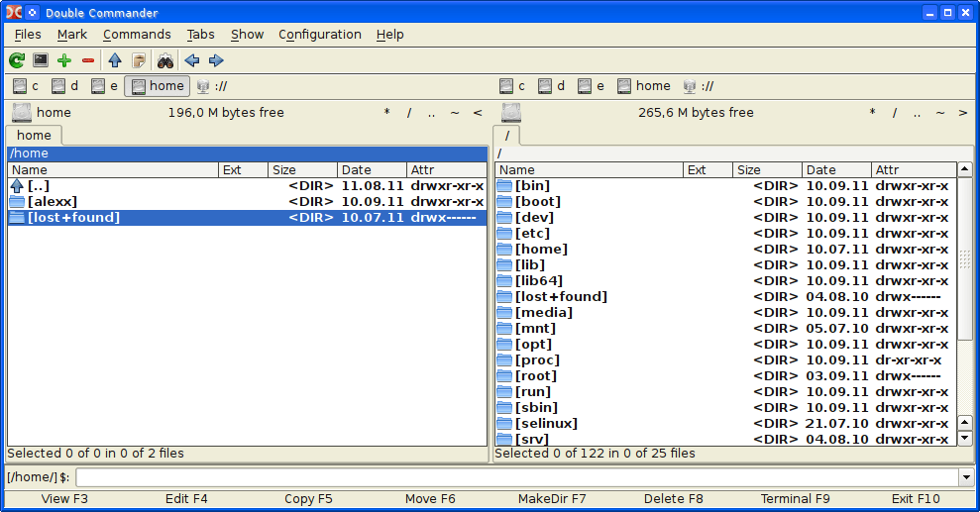The height and width of the screenshot is (512, 980).
Task: Open the Mark menu
Action: tap(72, 35)
